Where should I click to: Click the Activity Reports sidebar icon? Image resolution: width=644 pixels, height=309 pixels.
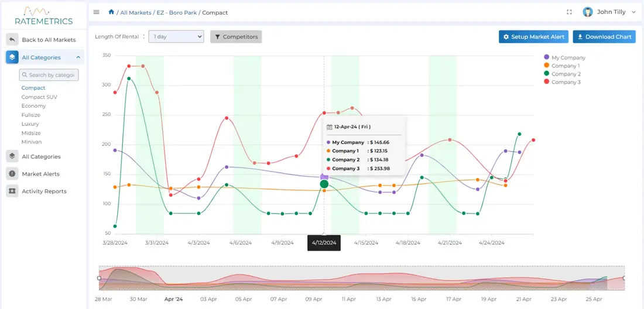(12, 191)
